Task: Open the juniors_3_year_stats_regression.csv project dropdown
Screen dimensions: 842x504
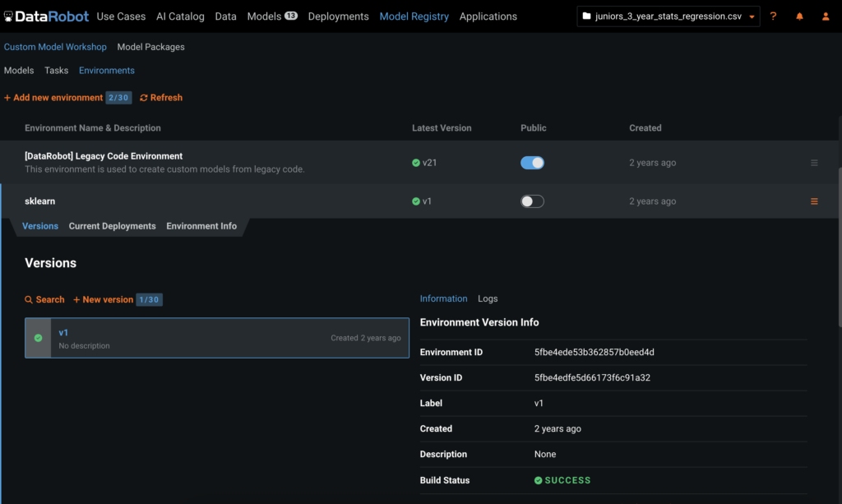Action: (668, 16)
